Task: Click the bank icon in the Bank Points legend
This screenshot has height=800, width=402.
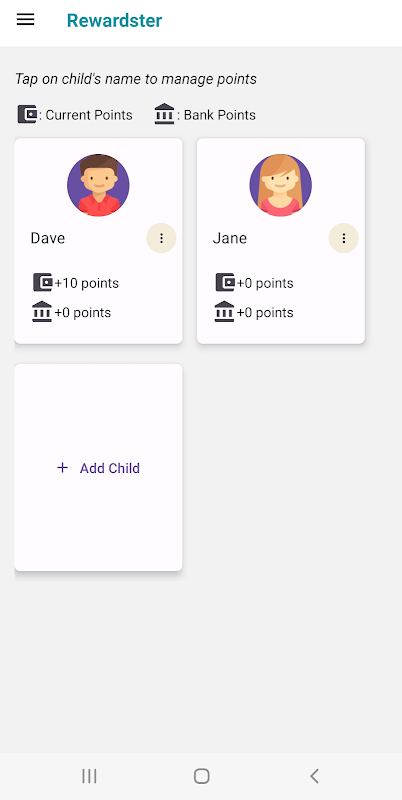Action: click(164, 114)
